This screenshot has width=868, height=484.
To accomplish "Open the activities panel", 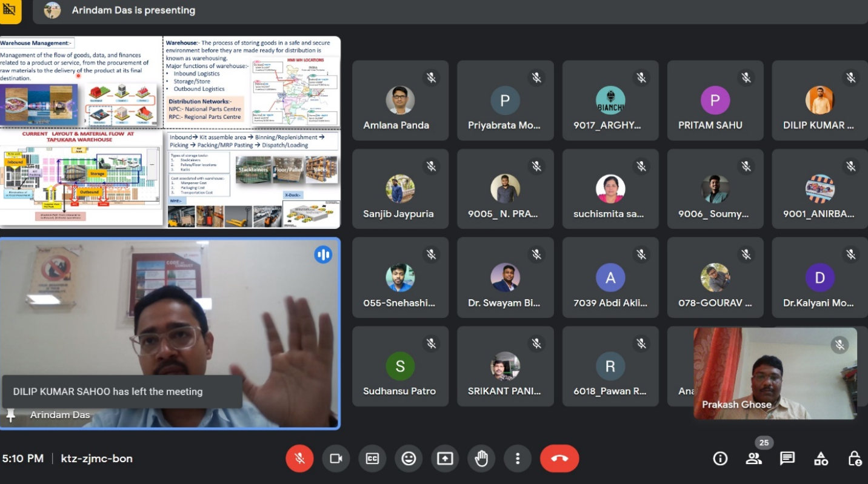I will [821, 459].
